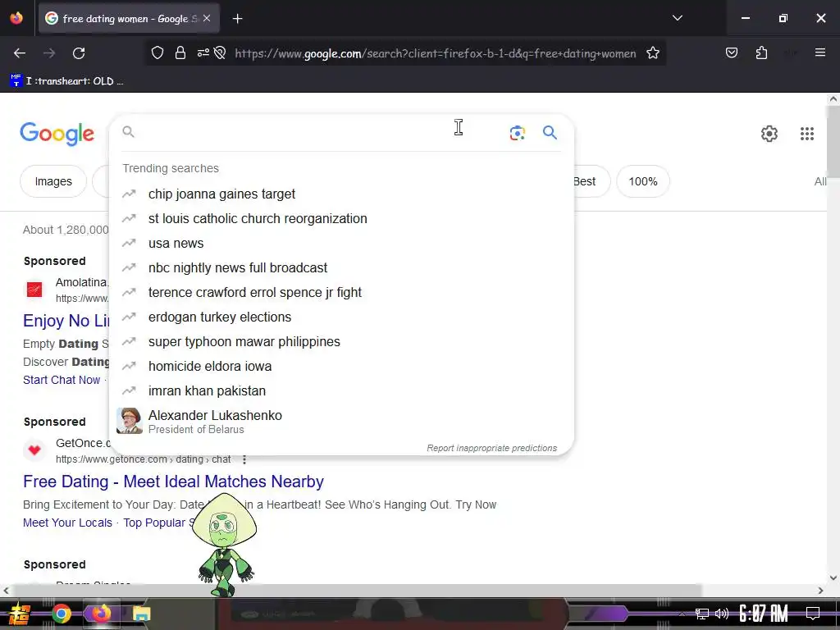Click the 6:07 AM taskbar clock
Screen dimensions: 840x630
[764, 614]
